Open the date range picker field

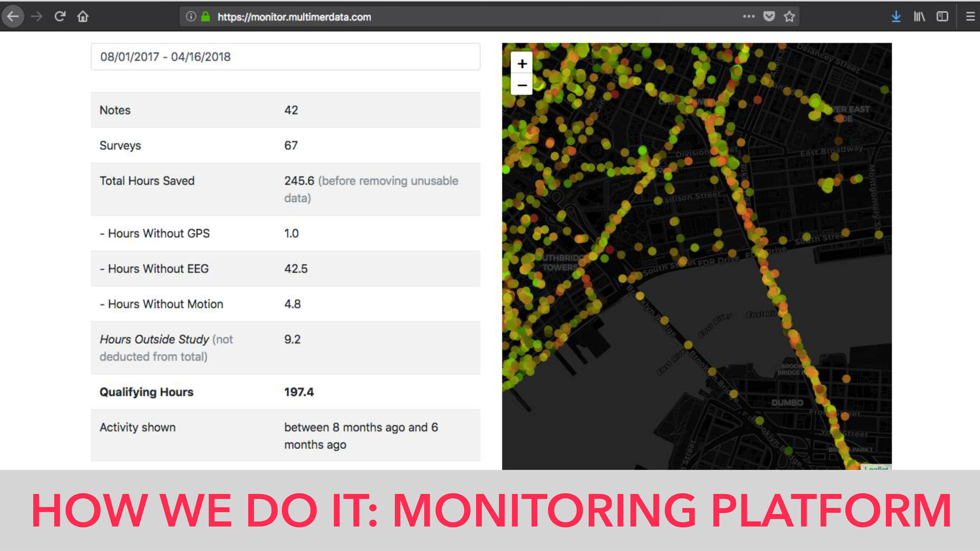point(285,57)
